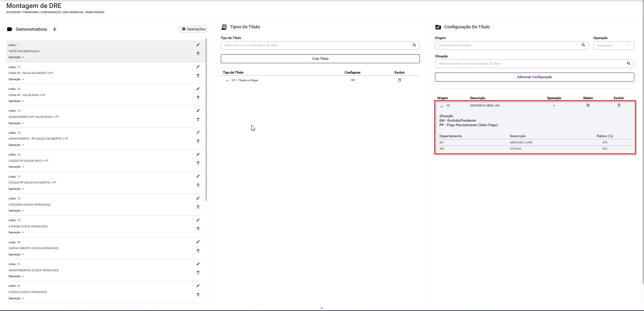Edit Linha 20 CARTAO CREDITO (CHECK OPERACOES)
This screenshot has height=311, width=644.
pyautogui.click(x=198, y=242)
